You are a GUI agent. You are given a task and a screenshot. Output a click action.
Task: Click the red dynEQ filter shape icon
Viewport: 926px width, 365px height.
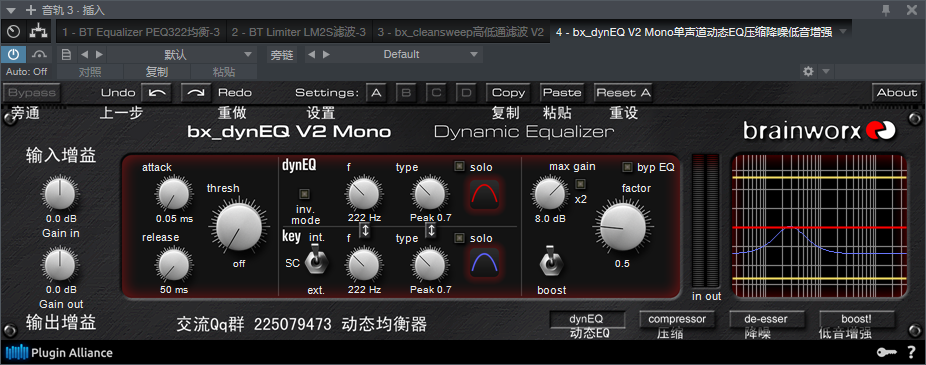[485, 195]
